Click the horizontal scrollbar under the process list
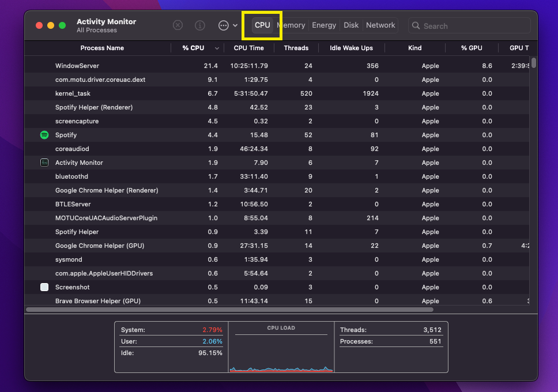 coord(230,310)
